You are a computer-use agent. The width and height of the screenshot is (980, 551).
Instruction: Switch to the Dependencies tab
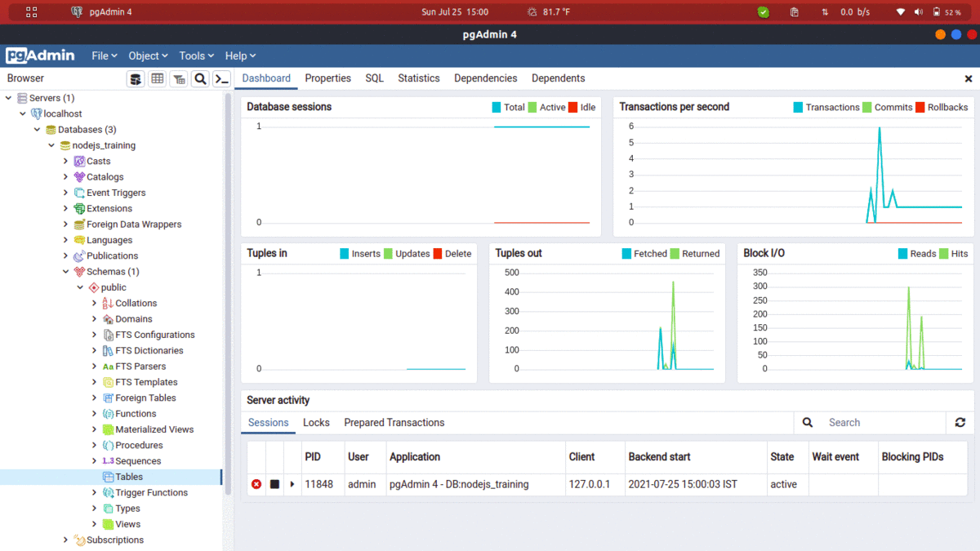point(486,78)
